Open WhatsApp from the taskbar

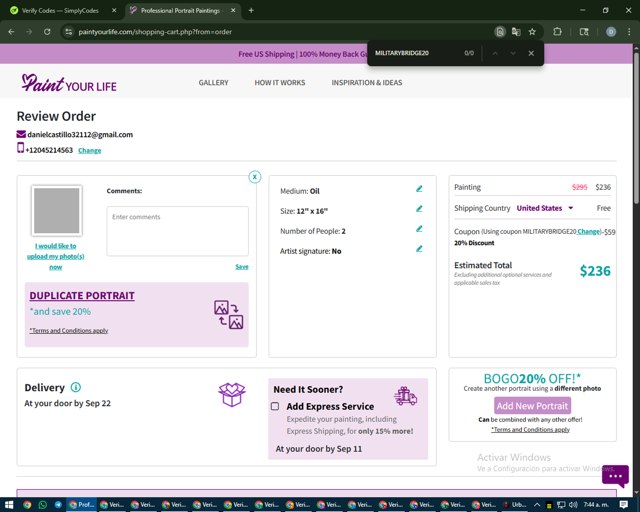pos(42,505)
